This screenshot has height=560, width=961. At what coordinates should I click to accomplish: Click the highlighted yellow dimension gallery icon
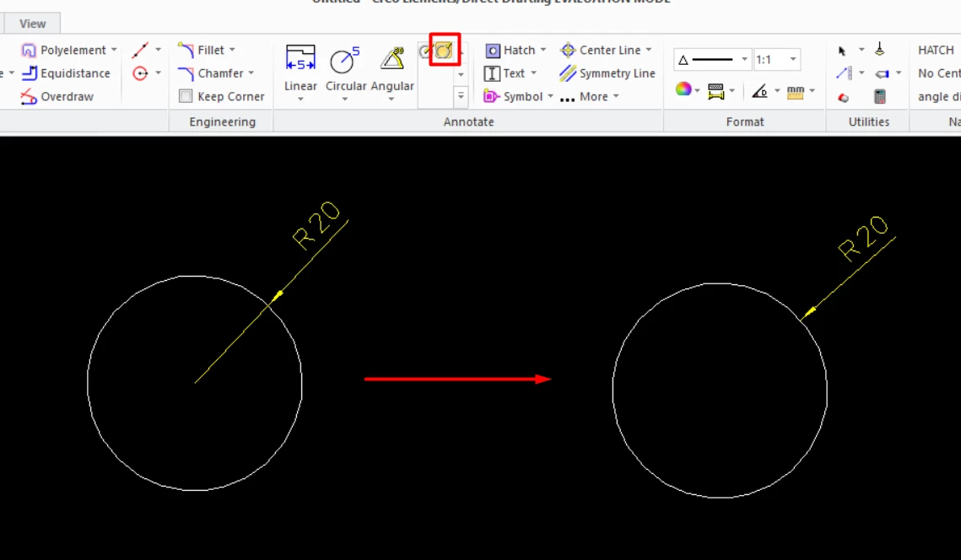(445, 51)
